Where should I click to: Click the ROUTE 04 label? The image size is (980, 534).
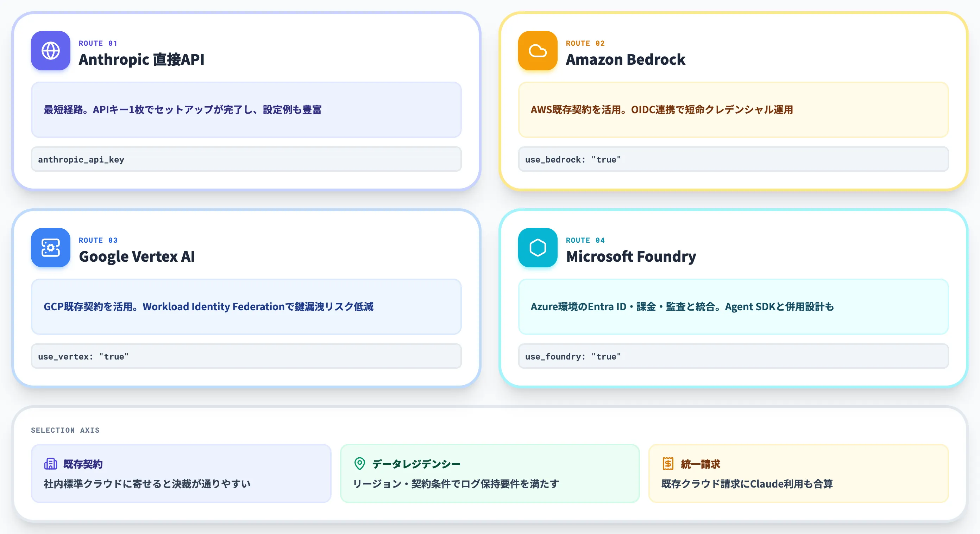[585, 240]
